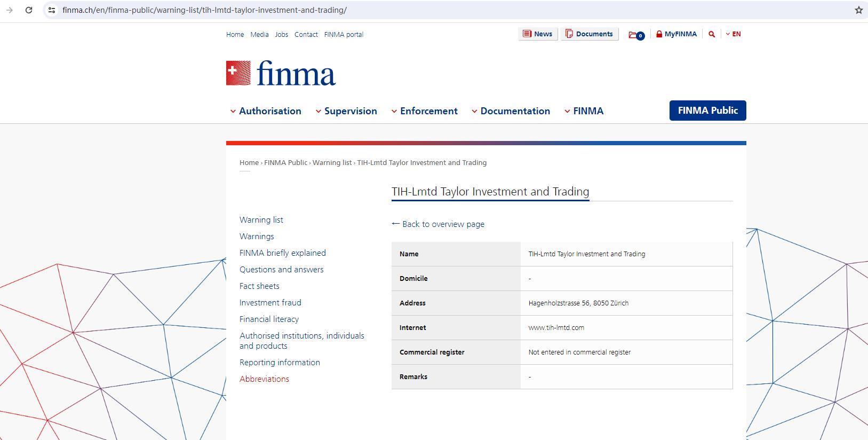Click the FINMA Public button

707,111
